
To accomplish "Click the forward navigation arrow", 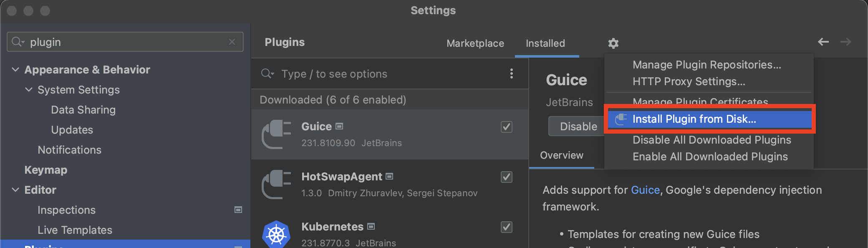I will tap(845, 42).
